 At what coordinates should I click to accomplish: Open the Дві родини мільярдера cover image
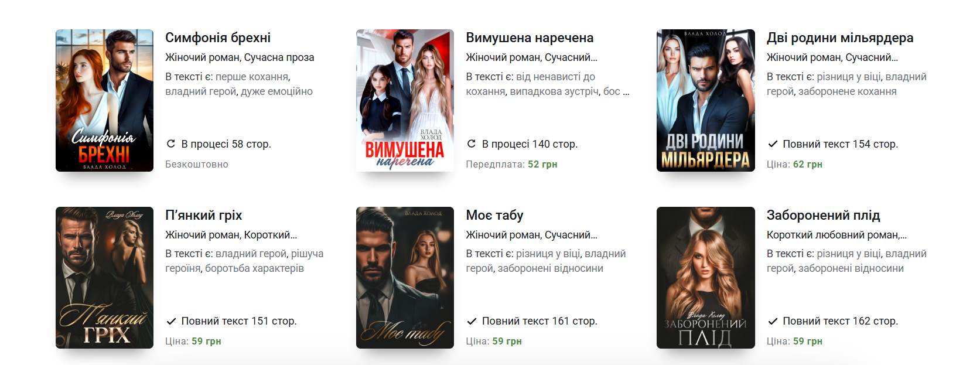tap(706, 100)
